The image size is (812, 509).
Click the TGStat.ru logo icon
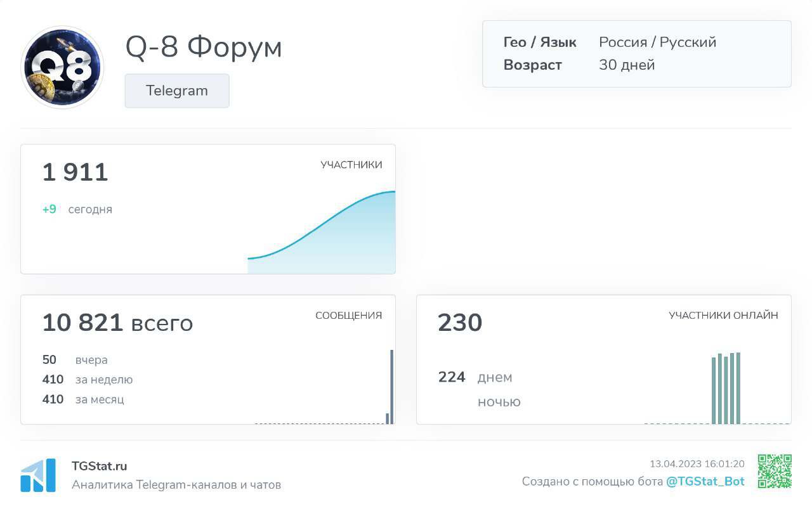click(x=38, y=475)
